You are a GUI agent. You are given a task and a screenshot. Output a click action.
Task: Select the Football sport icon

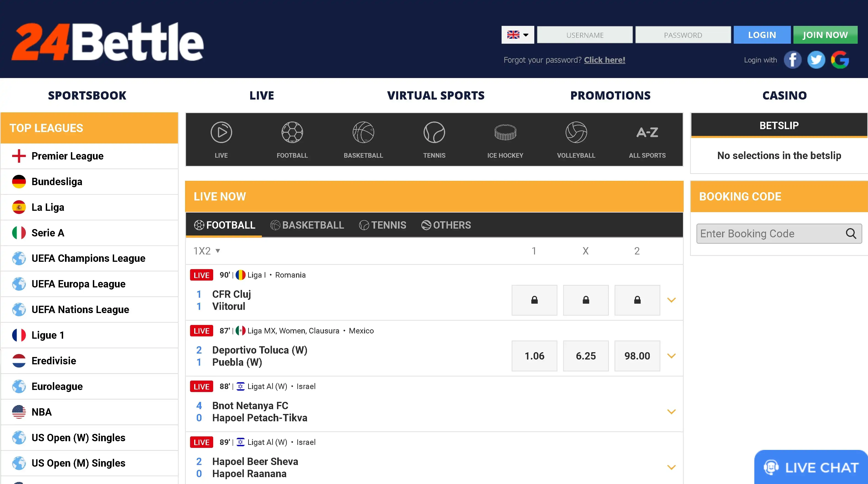pos(292,132)
